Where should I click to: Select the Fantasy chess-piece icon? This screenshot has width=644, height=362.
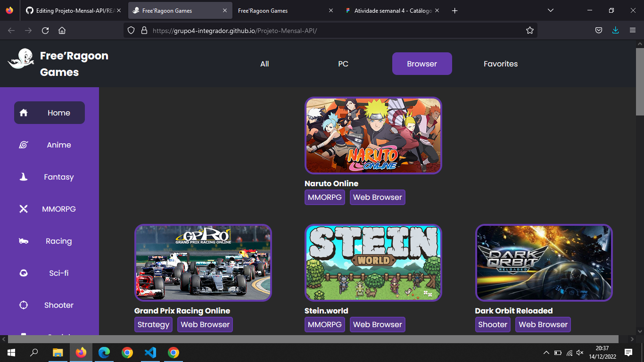pos(24,177)
